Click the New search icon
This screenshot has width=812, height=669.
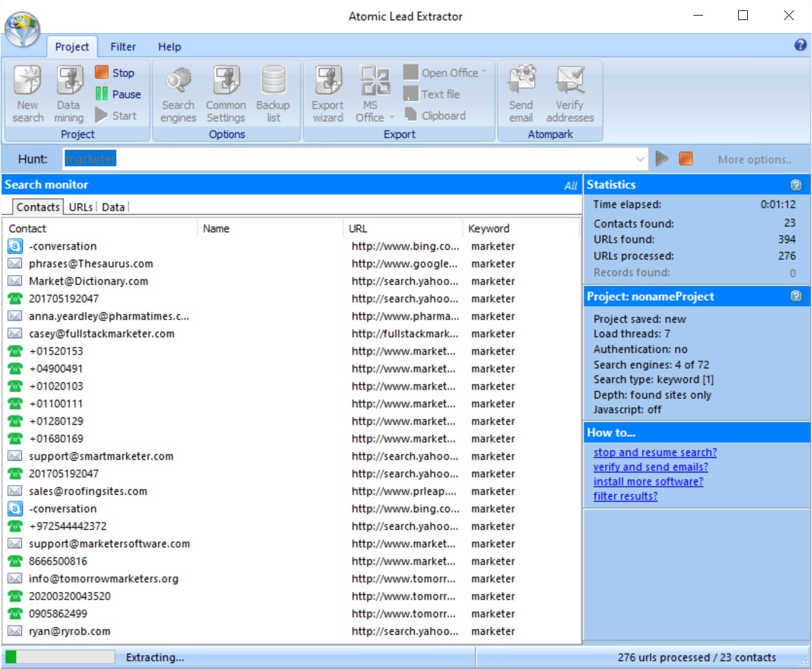pos(28,94)
